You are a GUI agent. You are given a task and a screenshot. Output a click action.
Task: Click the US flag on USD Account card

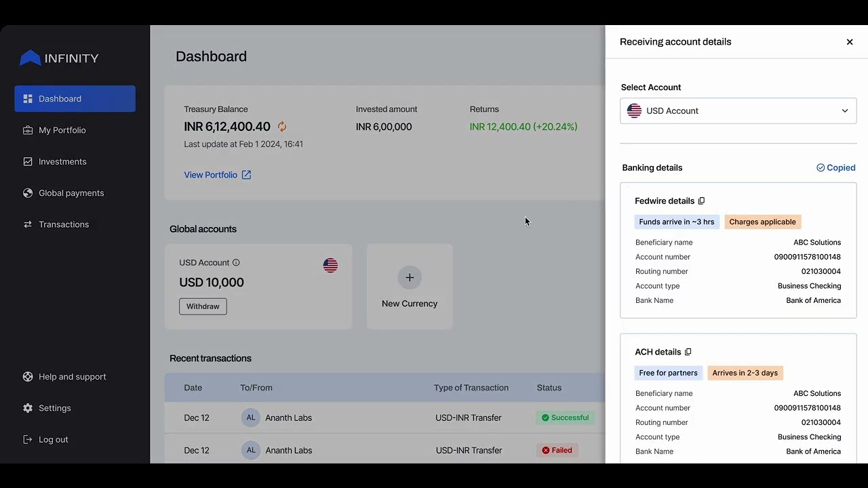pos(330,266)
